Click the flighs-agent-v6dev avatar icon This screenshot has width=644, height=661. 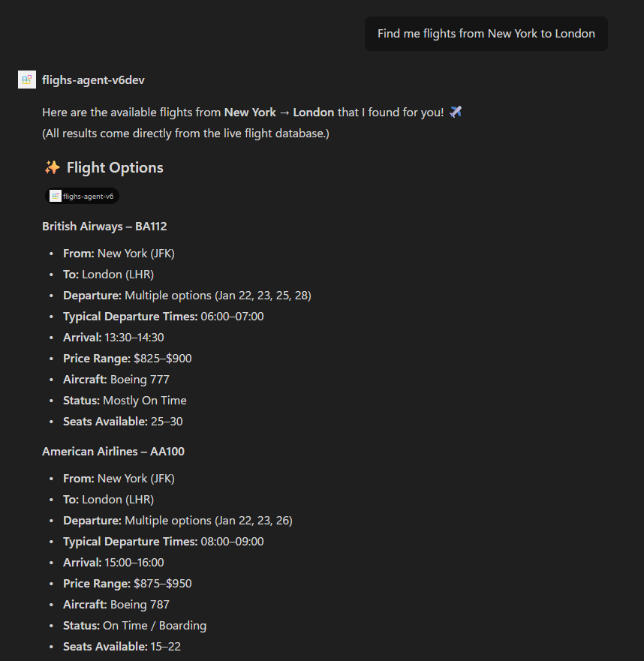[x=27, y=80]
